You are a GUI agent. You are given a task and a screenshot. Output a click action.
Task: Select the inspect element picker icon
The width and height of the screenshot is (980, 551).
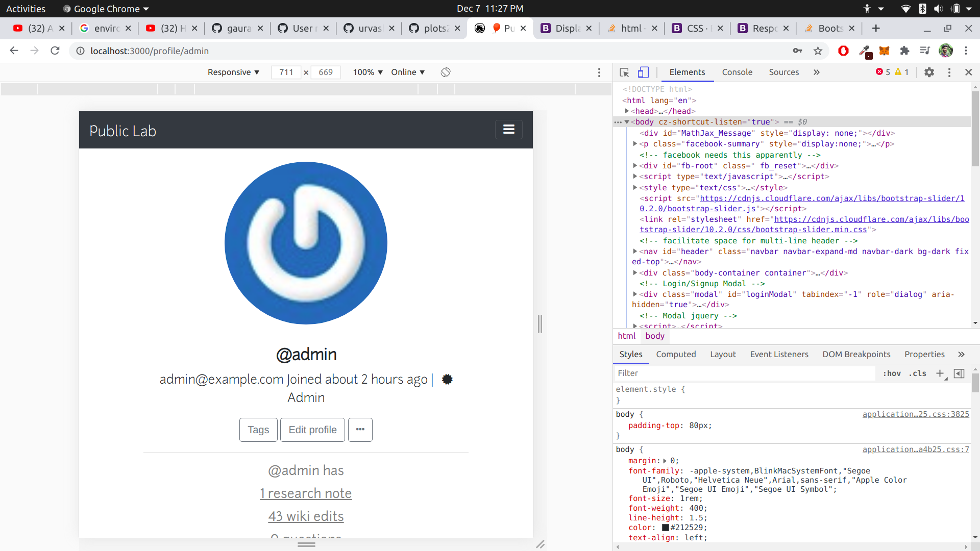coord(624,72)
